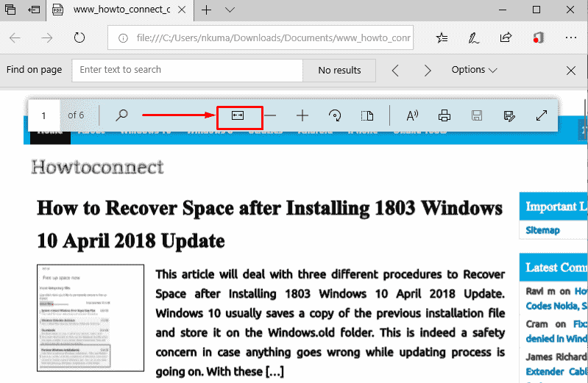Switch the page layout view icon

[367, 115]
